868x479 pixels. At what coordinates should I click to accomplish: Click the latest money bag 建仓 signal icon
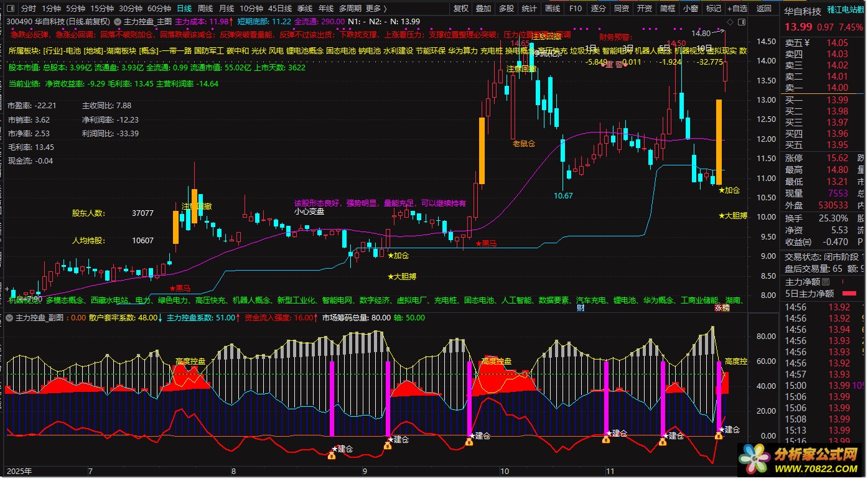point(719,436)
